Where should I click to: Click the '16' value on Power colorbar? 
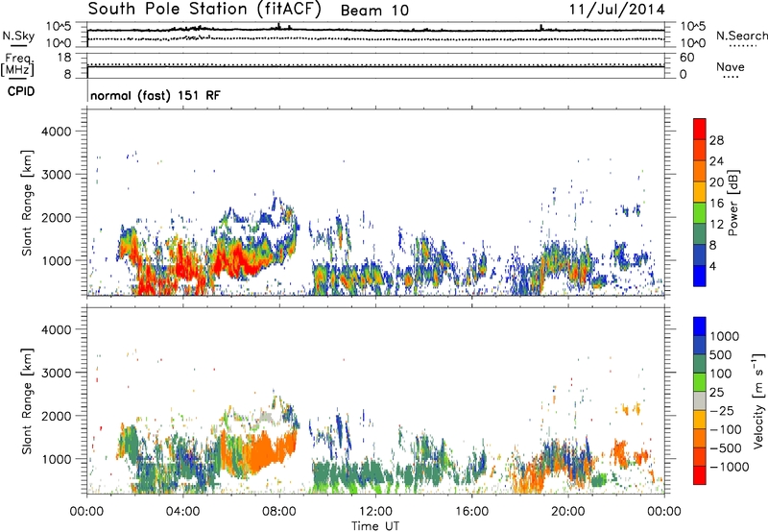716,204
